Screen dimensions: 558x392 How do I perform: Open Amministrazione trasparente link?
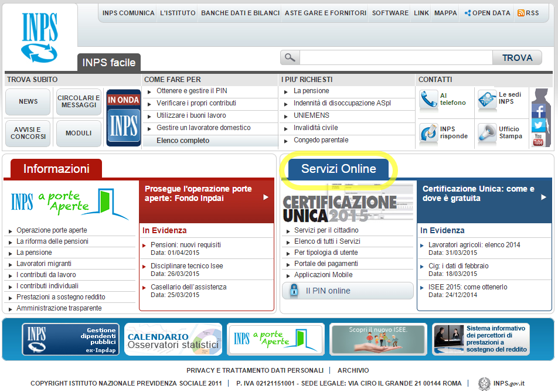pos(59,308)
